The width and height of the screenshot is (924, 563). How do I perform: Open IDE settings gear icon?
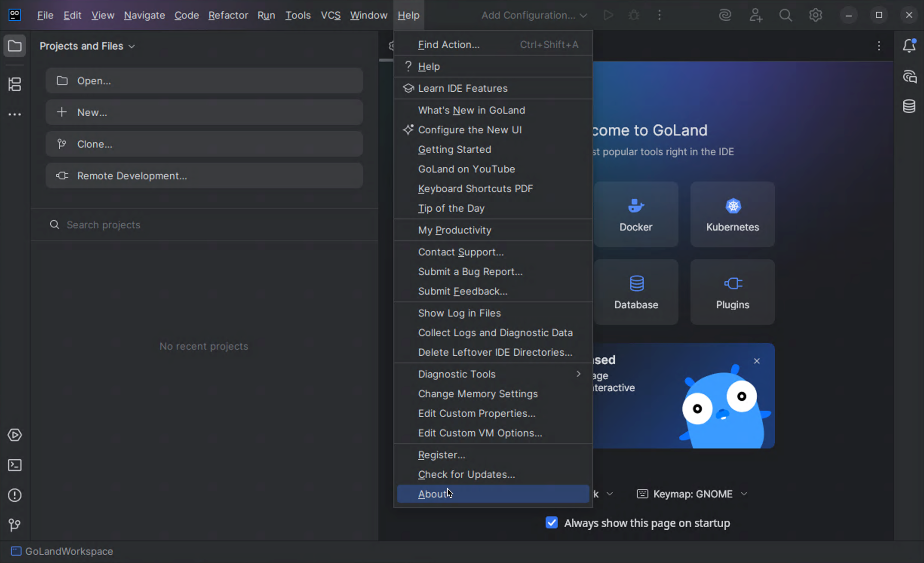[815, 15]
